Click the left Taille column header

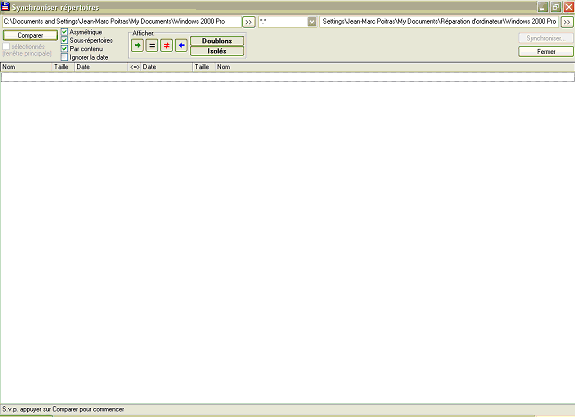[x=63, y=67]
